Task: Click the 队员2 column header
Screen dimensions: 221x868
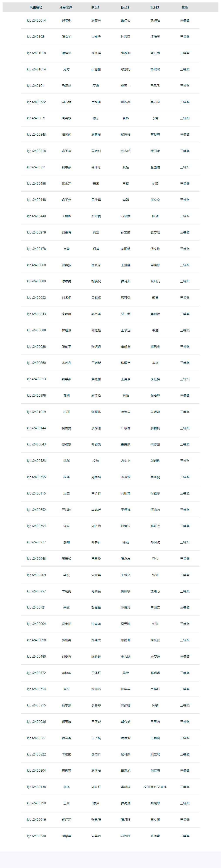Action: 125,7
